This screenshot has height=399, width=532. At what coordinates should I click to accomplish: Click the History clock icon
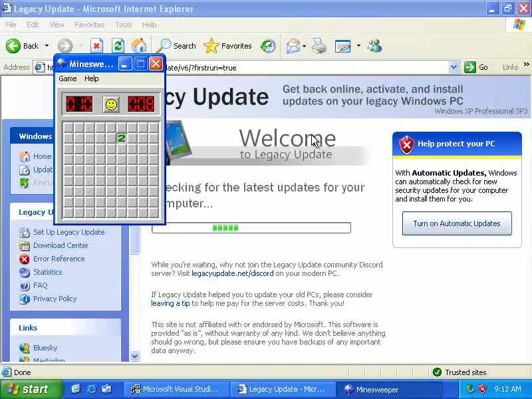[268, 46]
